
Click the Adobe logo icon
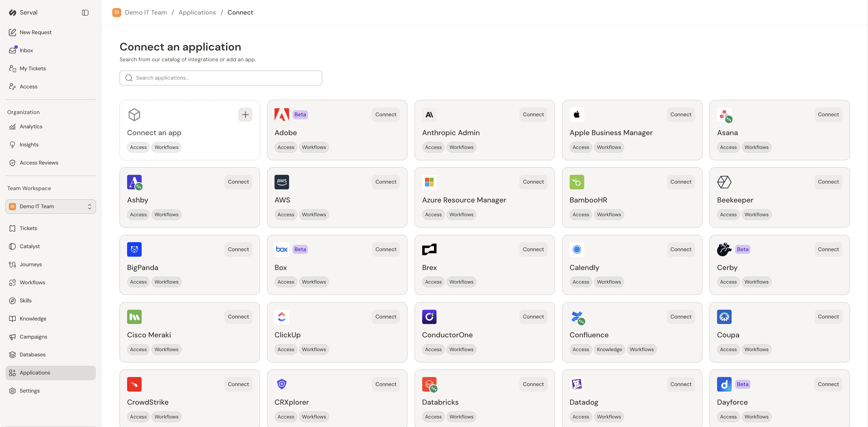(x=282, y=115)
